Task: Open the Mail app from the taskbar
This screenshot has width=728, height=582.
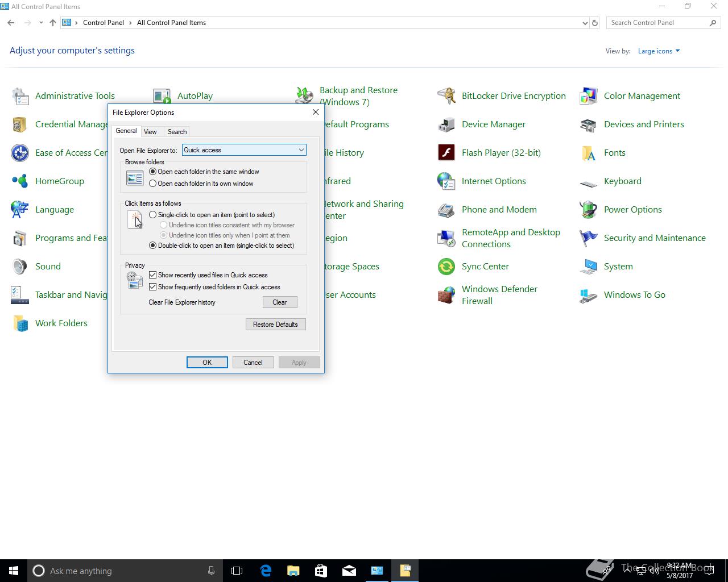Action: (x=349, y=571)
